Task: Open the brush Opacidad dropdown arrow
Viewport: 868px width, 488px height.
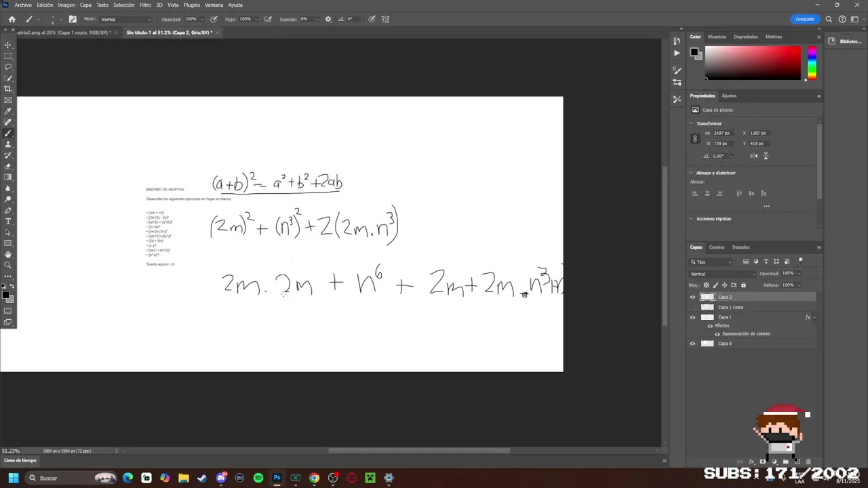Action: click(201, 19)
